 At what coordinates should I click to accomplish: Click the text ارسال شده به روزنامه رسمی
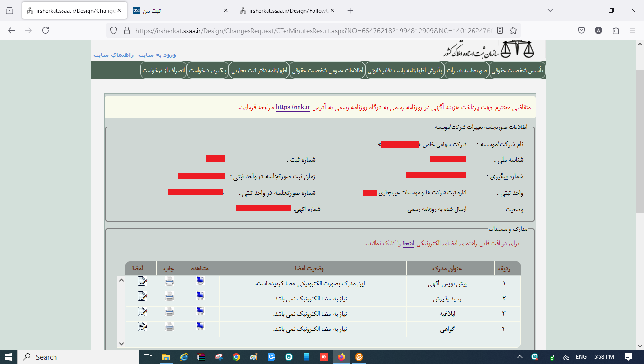click(x=437, y=209)
